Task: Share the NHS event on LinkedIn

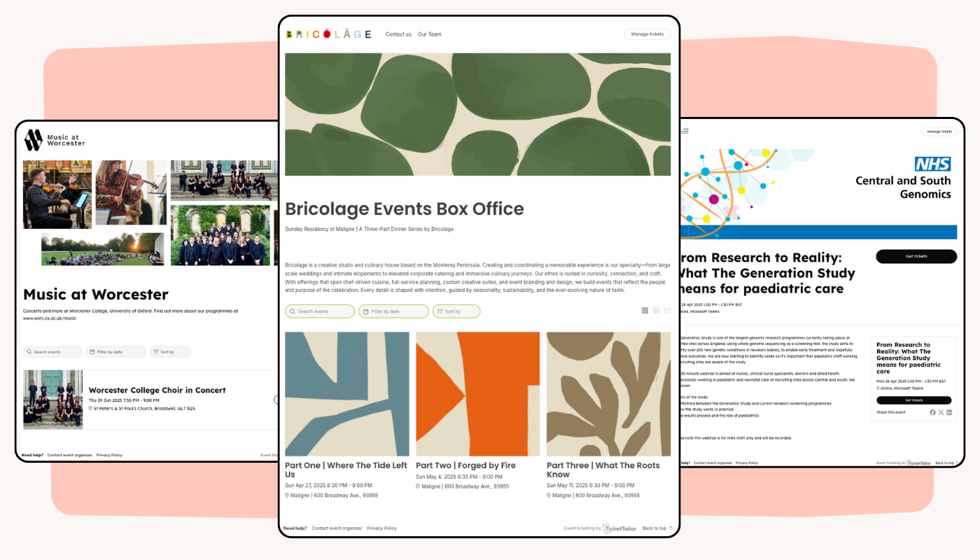Action: pyautogui.click(x=949, y=412)
